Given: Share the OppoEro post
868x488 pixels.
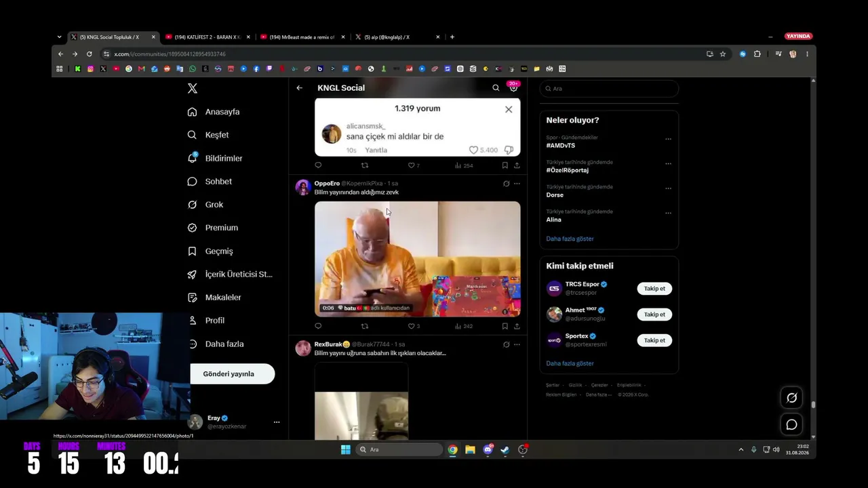Looking at the screenshot, I should click(517, 326).
